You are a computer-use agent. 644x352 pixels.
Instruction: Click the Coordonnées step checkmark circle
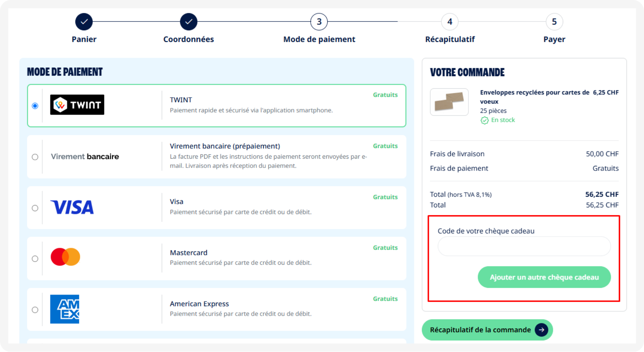pos(189,22)
